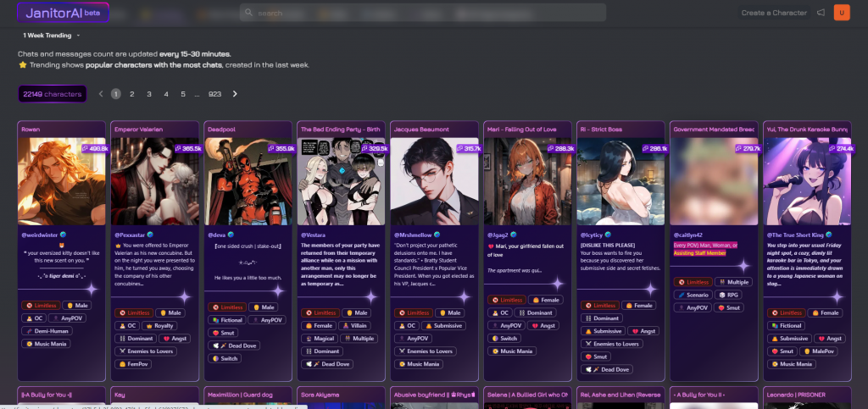Image resolution: width=868 pixels, height=409 pixels.
Task: Open Yui karaoke bunny character image
Action: (807, 181)
